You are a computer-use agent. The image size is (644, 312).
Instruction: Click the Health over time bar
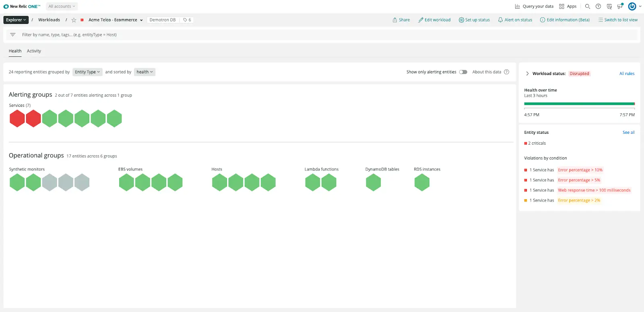tap(579, 104)
